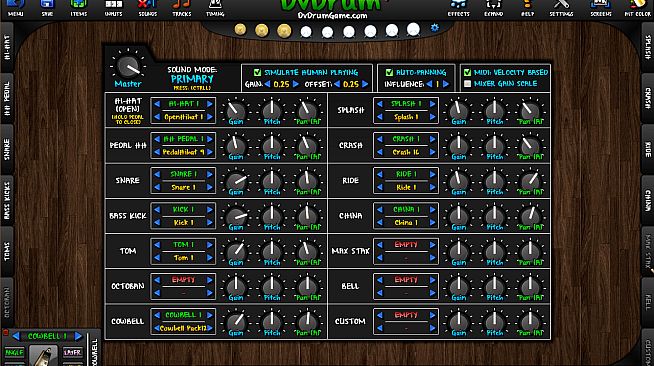The width and height of the screenshot is (654, 366).
Task: Open the Items toolbar icon
Action: click(78, 8)
